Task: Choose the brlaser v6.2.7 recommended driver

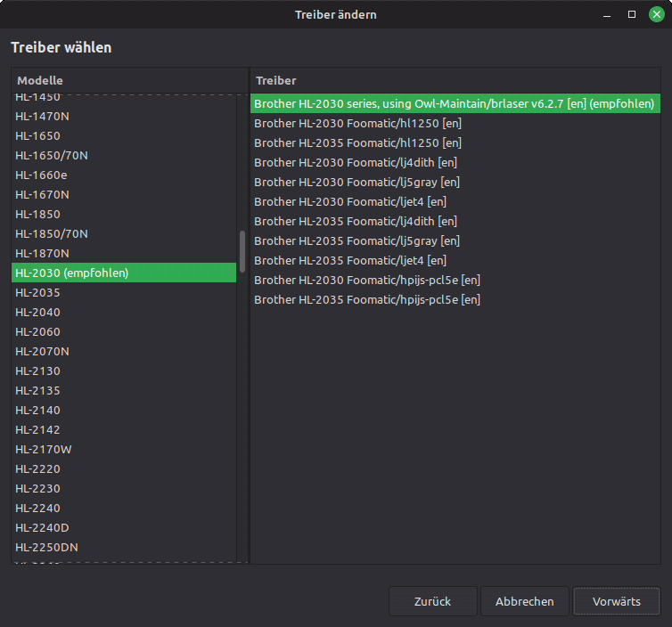Action: 455,103
